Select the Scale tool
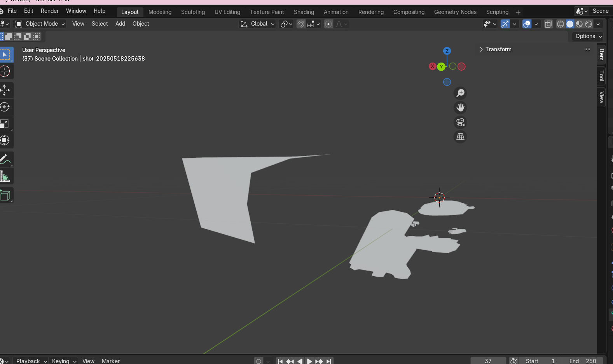This screenshot has width=613, height=364. point(5,124)
